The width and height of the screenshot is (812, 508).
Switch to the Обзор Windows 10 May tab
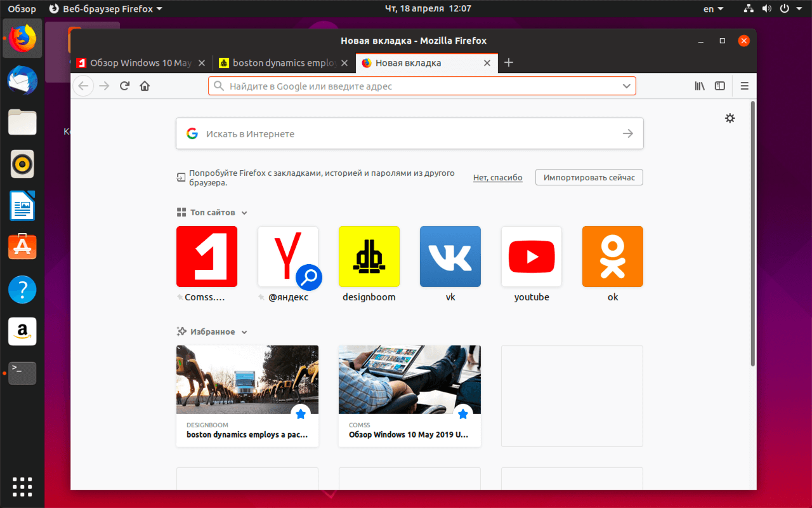[141, 63]
